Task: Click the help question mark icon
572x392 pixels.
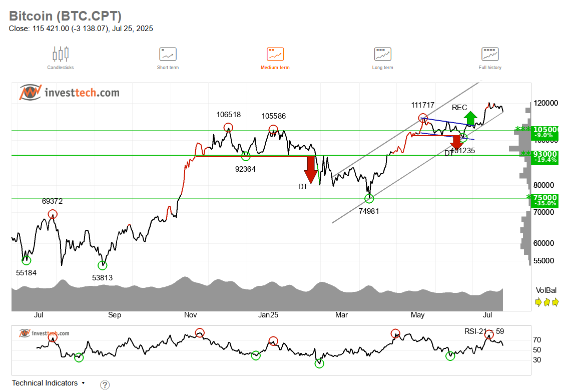Action: click(105, 384)
